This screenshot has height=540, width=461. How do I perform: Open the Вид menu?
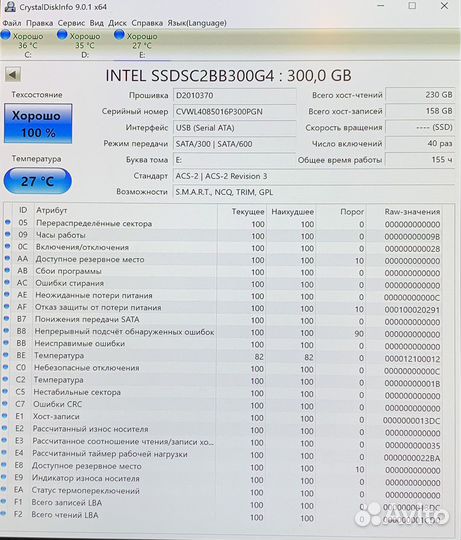pyautogui.click(x=96, y=23)
